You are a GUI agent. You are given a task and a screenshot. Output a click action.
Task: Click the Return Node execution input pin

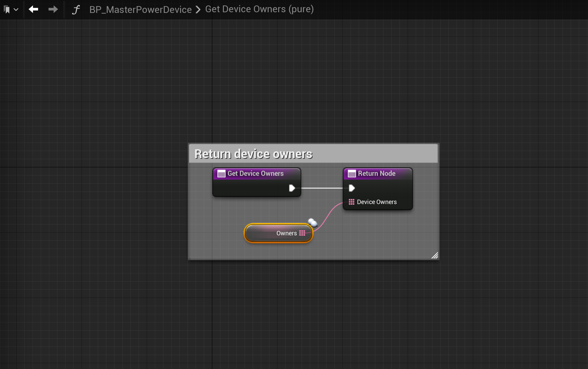click(x=352, y=188)
